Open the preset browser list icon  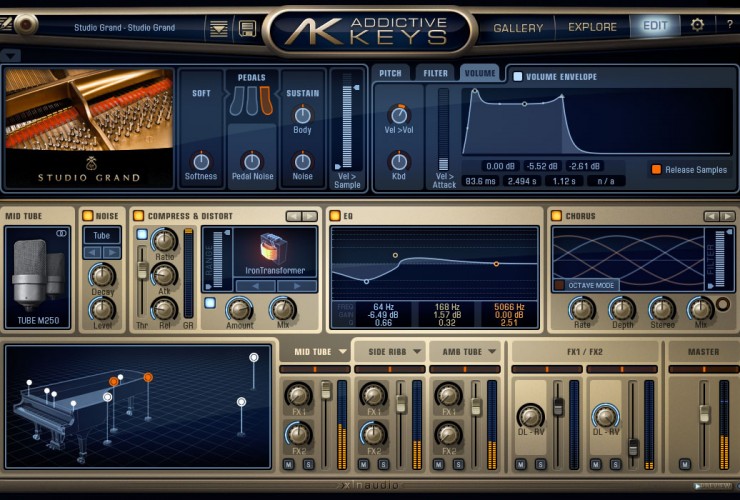(219, 28)
